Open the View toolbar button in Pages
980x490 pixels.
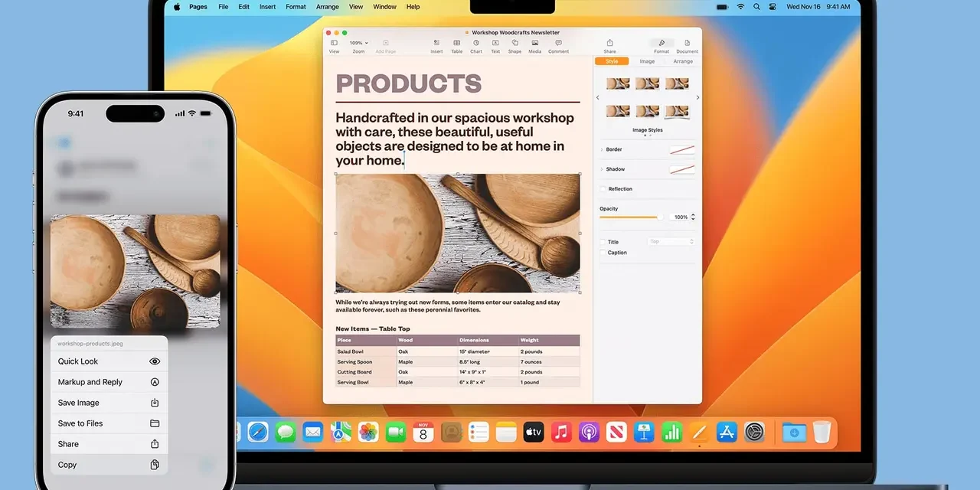334,46
